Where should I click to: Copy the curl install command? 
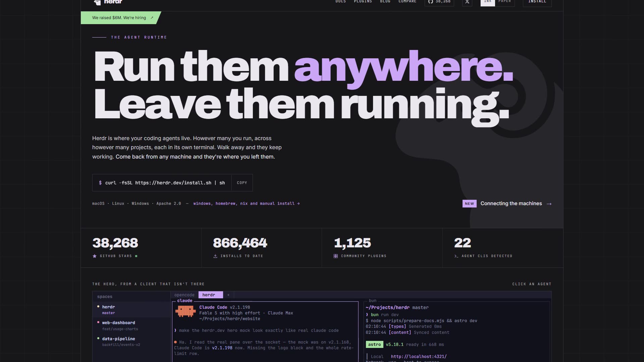(x=242, y=183)
